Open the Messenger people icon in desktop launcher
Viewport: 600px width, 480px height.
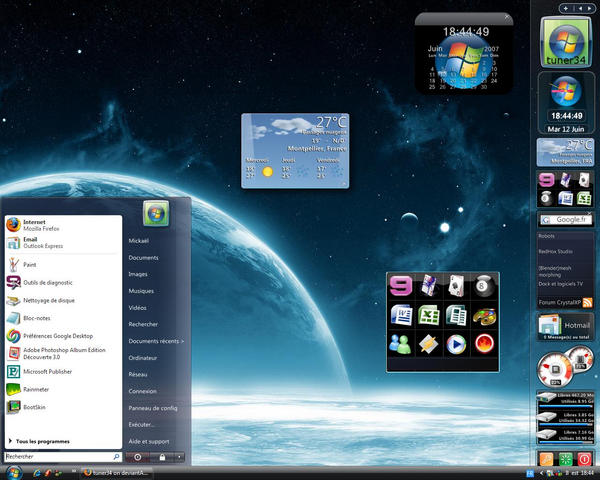[400, 344]
